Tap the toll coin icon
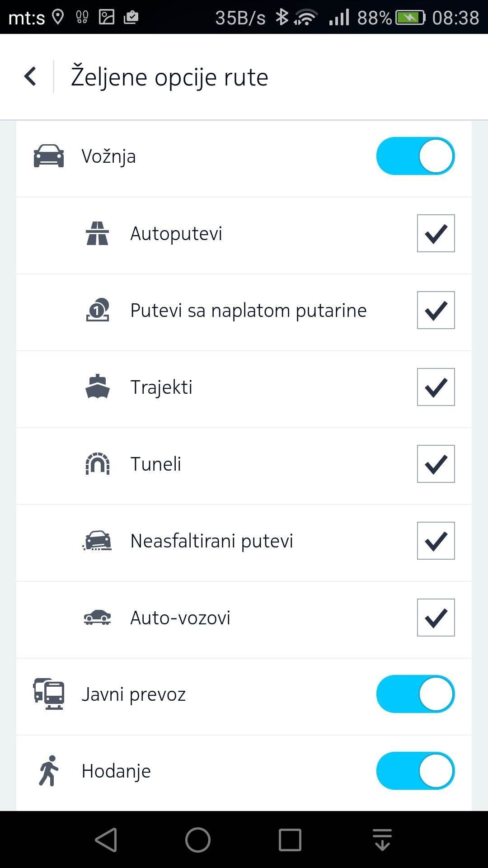Image resolution: width=488 pixels, height=868 pixels. click(x=98, y=310)
